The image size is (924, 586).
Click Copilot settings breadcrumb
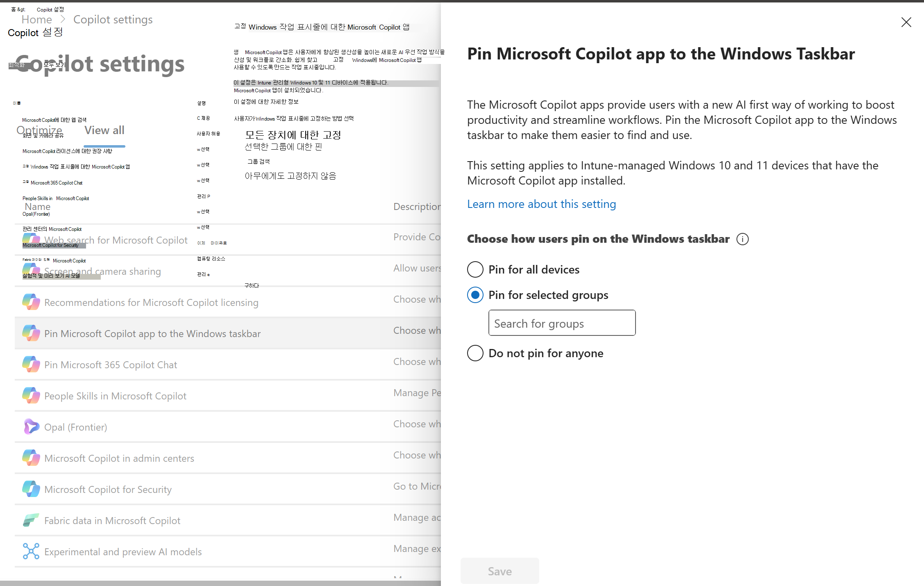coord(113,19)
